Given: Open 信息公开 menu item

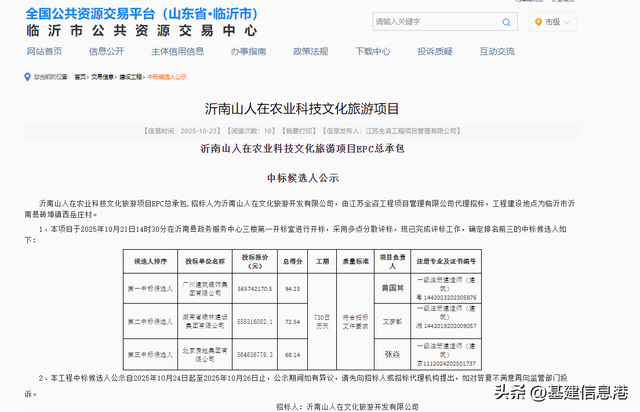Looking at the screenshot, I should point(106,51).
